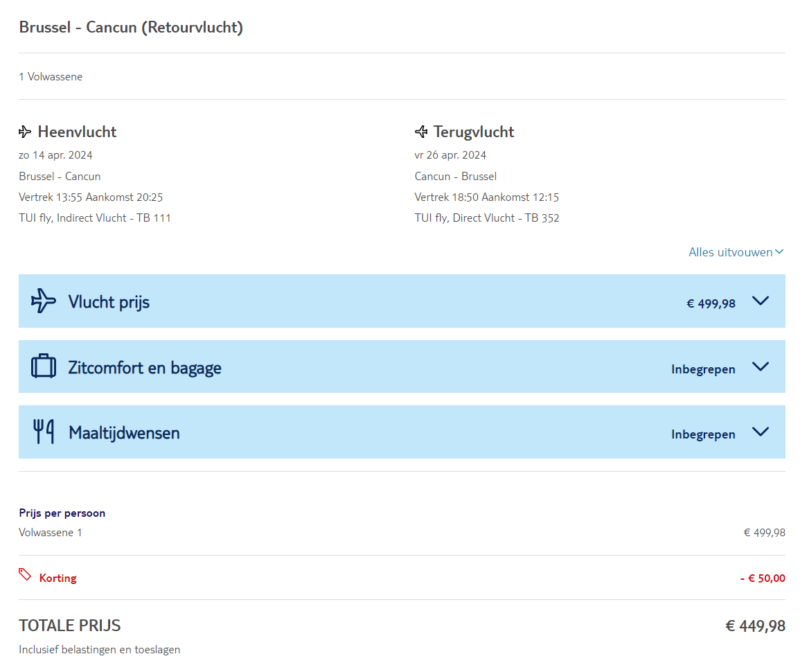
Task: Click the outbound plane icon next to Heenvlucht
Action: [x=25, y=132]
